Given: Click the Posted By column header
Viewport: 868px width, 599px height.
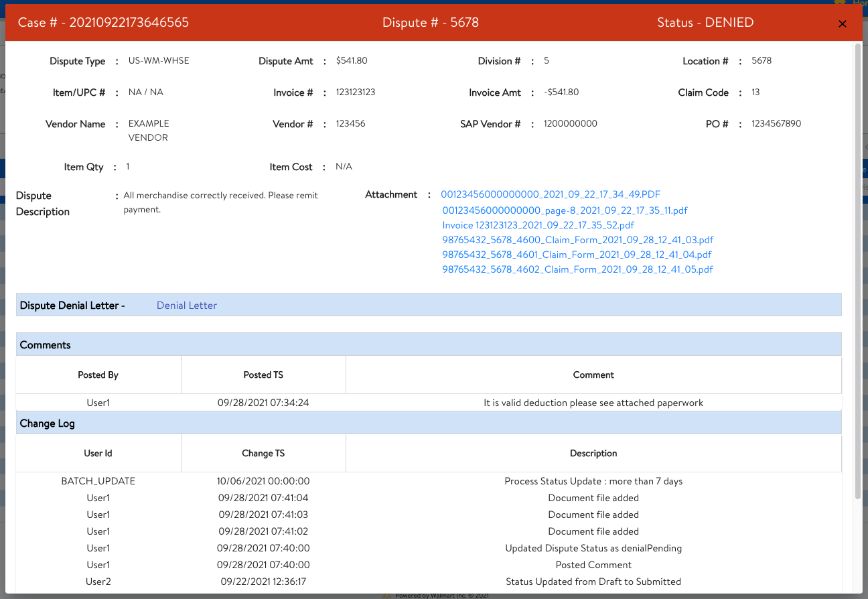Looking at the screenshot, I should [98, 375].
